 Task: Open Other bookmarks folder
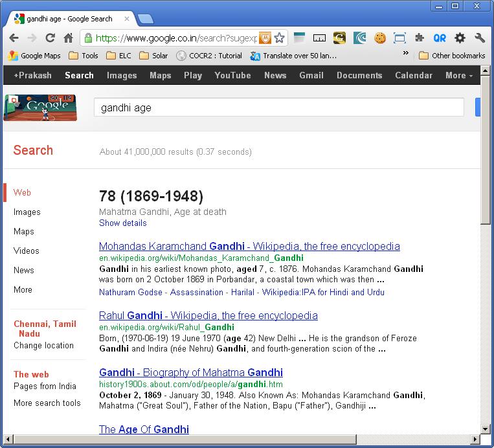[x=452, y=56]
